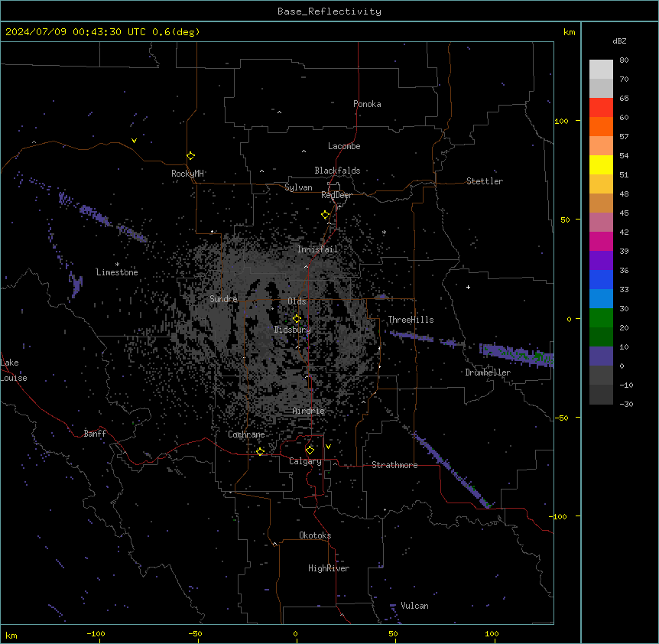Click the -50 tick label on vertical axis
Screen dimensions: 659x644
point(561,418)
